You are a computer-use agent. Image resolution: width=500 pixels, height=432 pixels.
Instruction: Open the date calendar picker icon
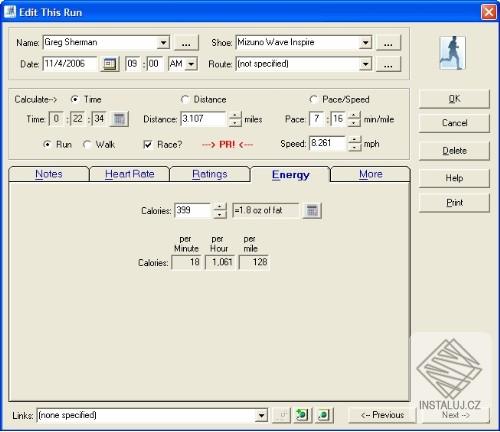click(x=110, y=64)
